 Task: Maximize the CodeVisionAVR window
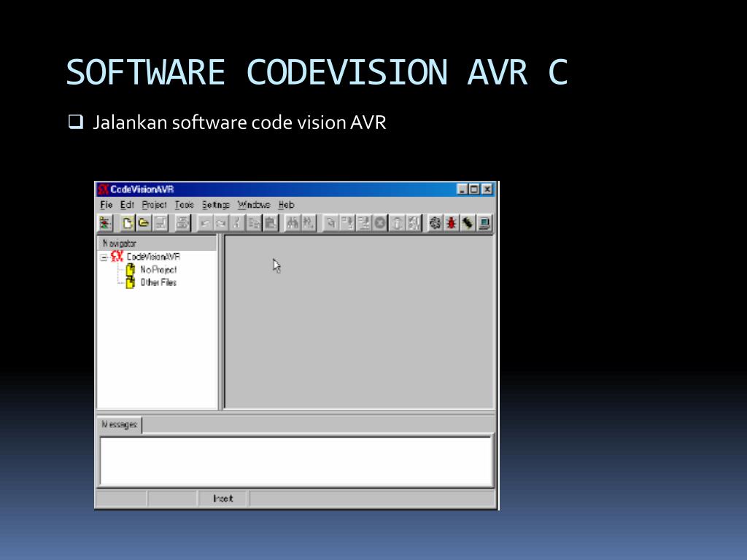474,190
